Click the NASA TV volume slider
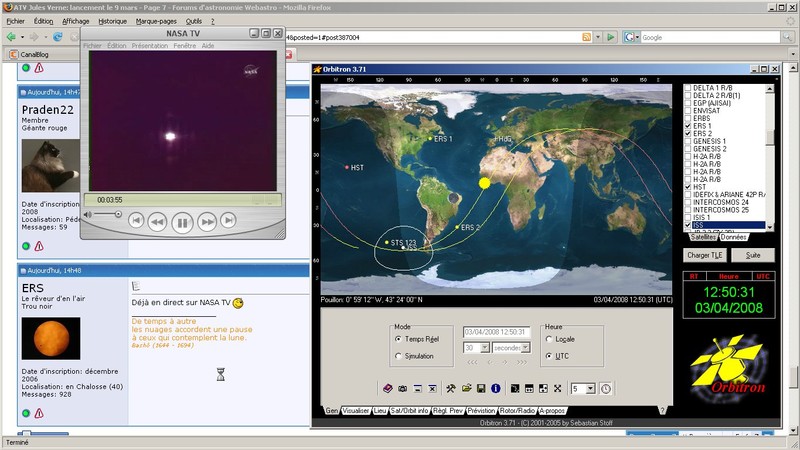 (108, 215)
